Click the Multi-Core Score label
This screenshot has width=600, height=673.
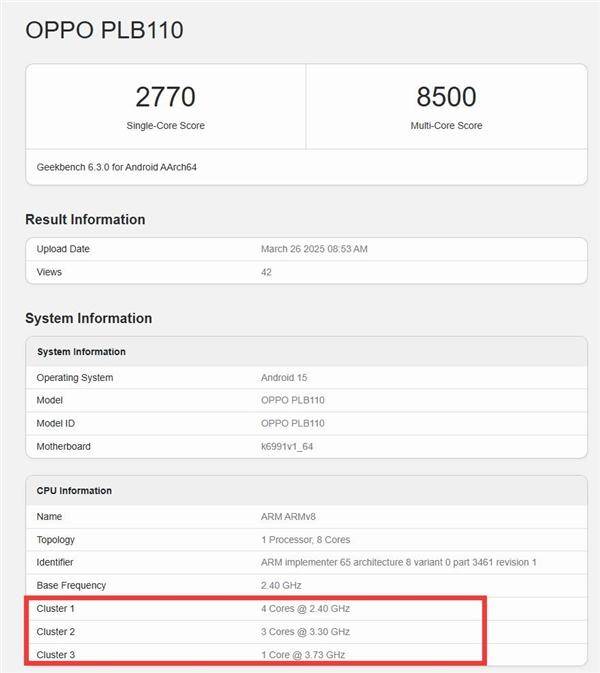446,126
